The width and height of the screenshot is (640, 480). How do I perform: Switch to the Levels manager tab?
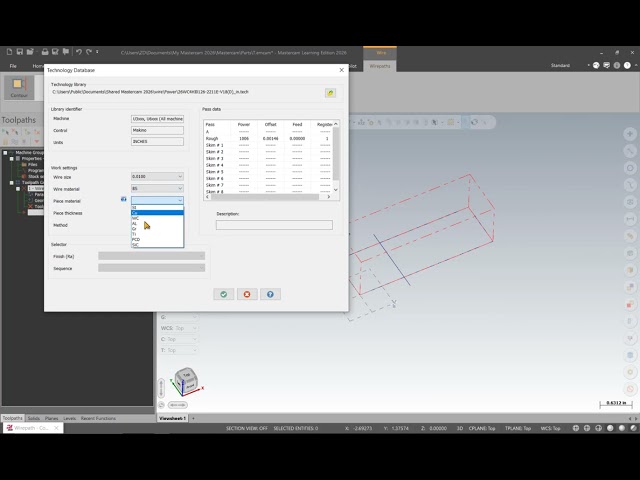69,418
